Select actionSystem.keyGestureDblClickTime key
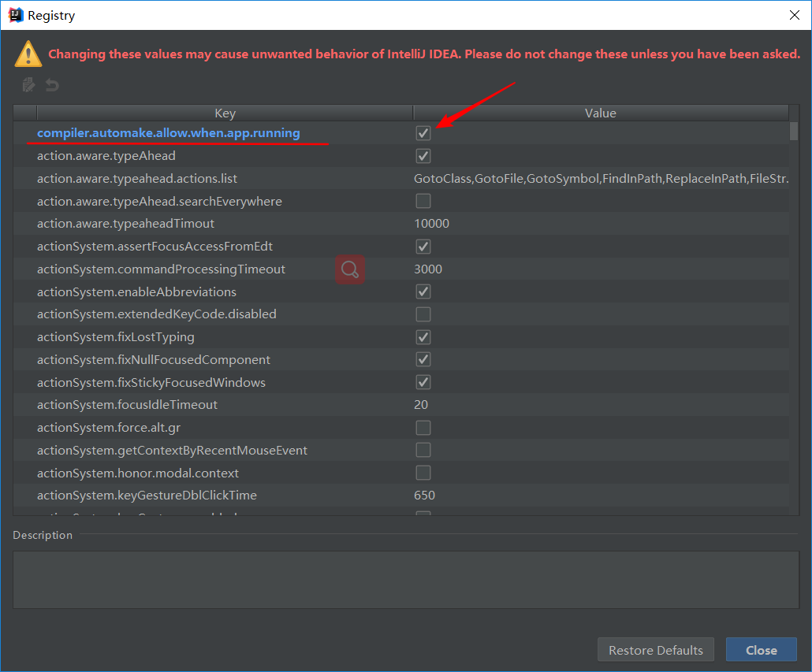Viewport: 812px width, 672px height. point(147,495)
